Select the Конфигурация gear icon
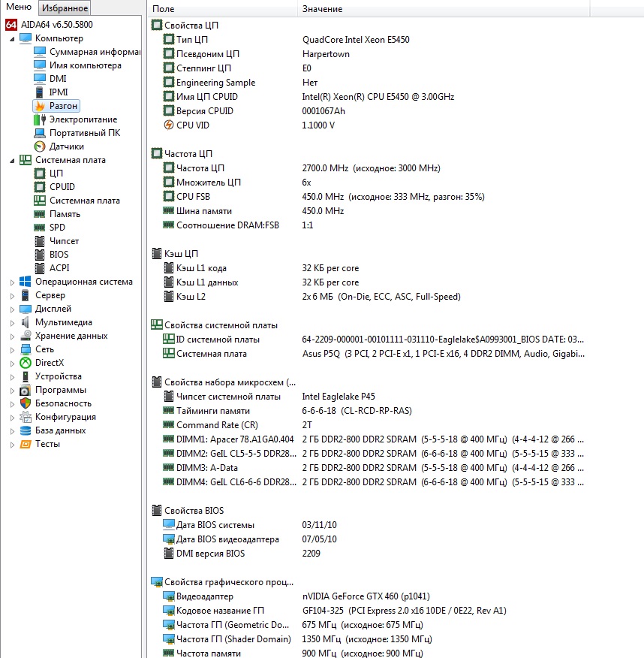 pyautogui.click(x=26, y=417)
